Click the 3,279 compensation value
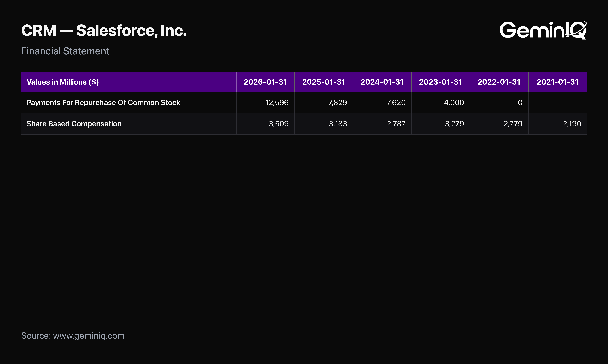This screenshot has width=608, height=364. [454, 124]
